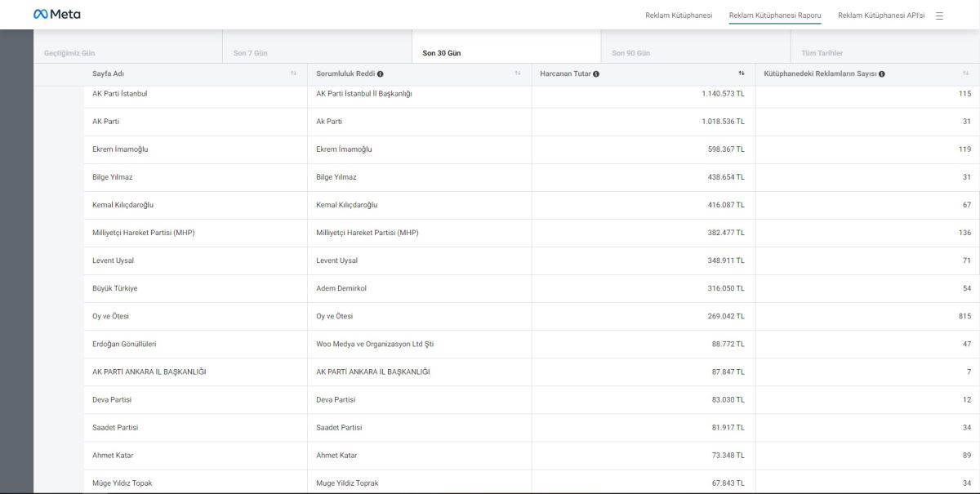The image size is (980, 494).
Task: Switch to Son 7 Gün tab
Action: click(x=251, y=53)
